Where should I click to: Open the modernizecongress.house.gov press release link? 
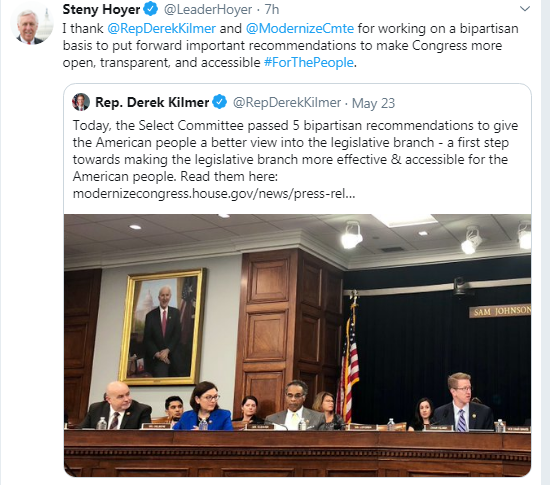pos(214,193)
